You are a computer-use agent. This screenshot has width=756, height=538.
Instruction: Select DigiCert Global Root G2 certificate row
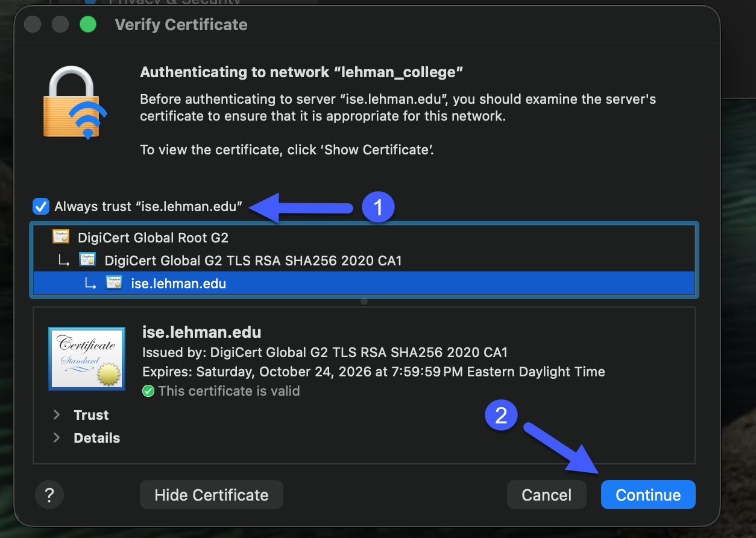point(364,238)
